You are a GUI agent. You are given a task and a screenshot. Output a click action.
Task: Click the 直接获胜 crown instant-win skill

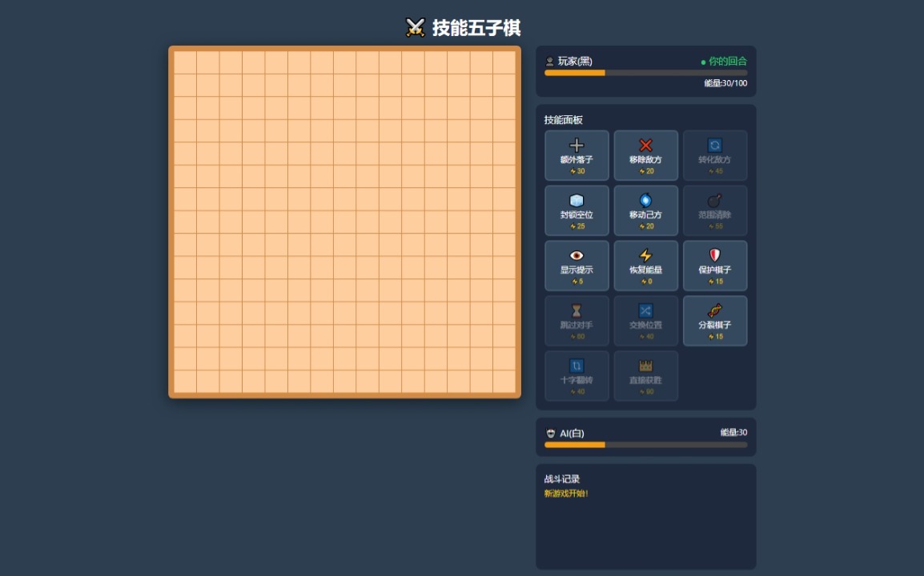point(646,376)
